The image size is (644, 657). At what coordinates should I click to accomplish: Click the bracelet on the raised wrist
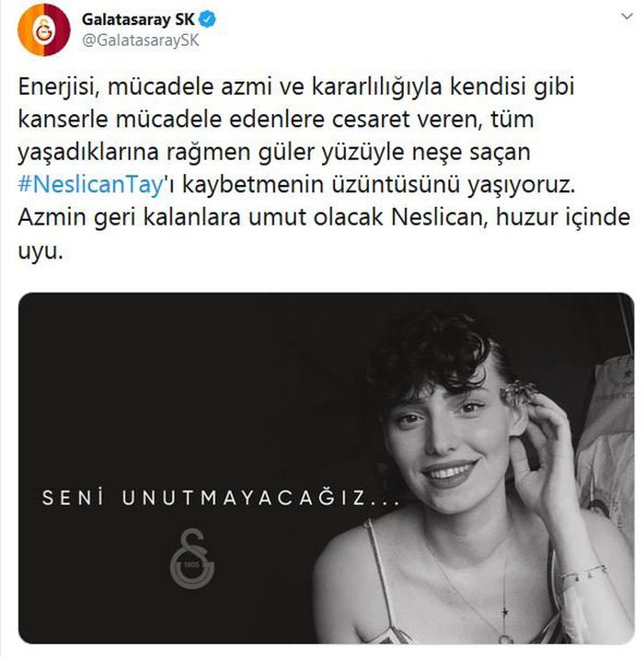click(582, 573)
